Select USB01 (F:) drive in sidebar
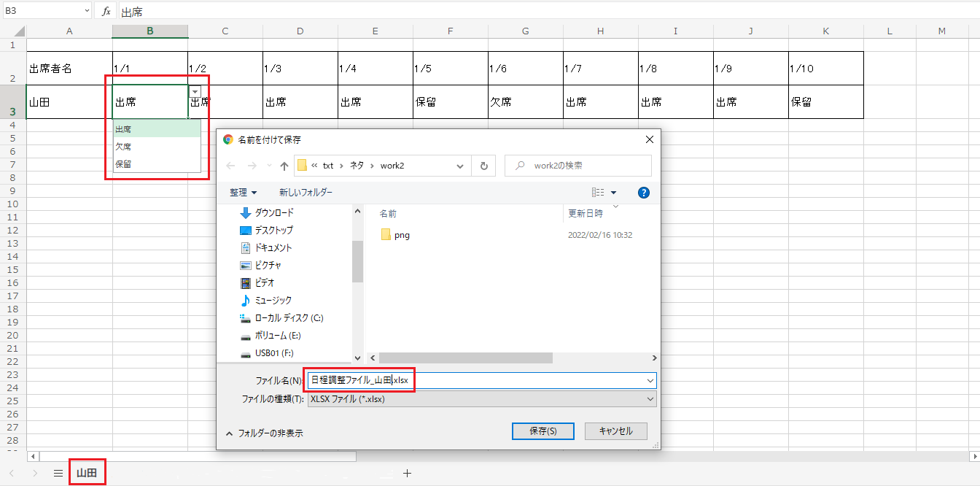The width and height of the screenshot is (980, 486). point(273,353)
